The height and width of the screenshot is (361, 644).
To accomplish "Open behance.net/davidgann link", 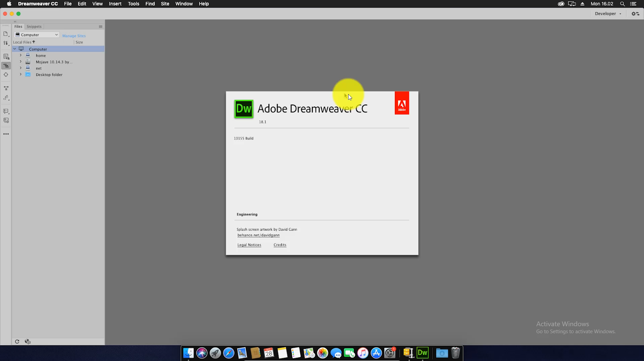I will pos(258,235).
